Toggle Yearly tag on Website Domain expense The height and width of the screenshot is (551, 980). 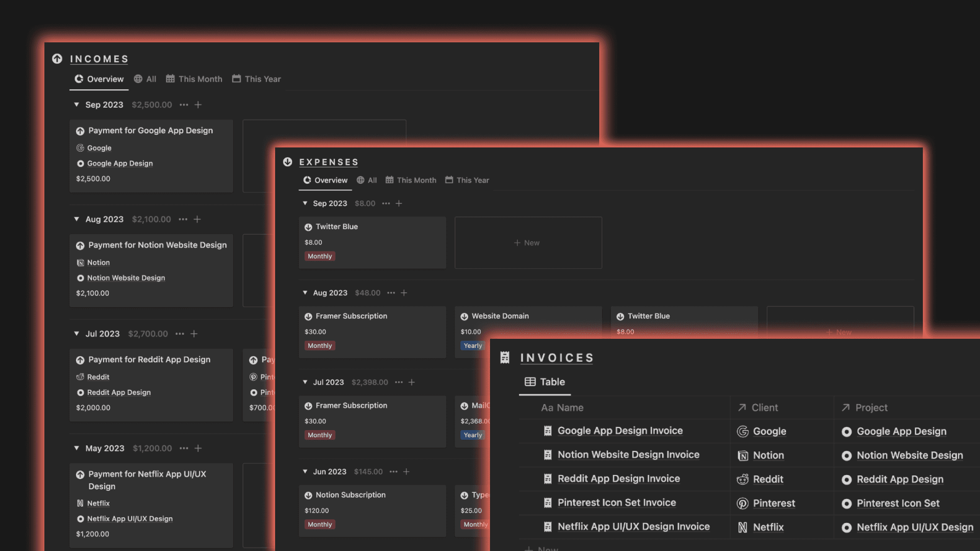point(473,345)
